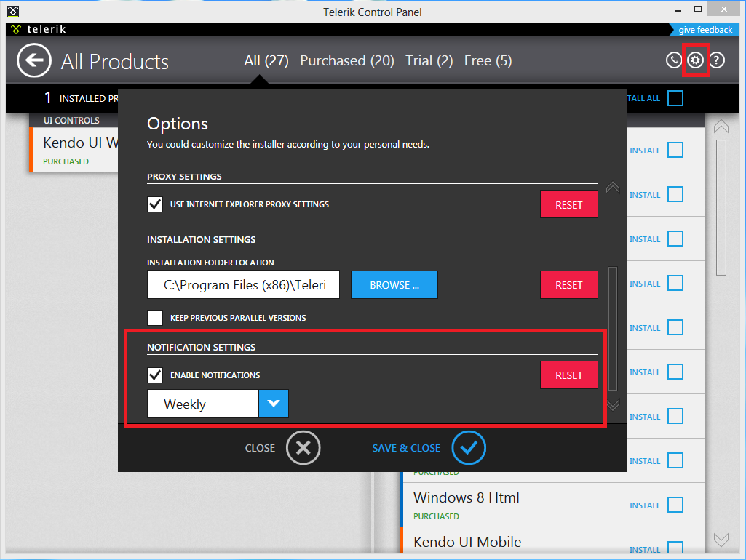
Task: Click INSTALL link for Windows 8 Html
Action: click(645, 505)
